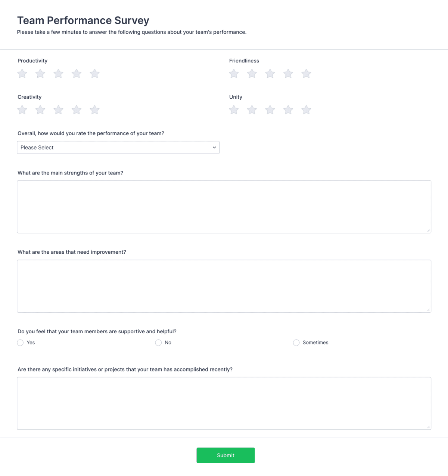Click the middle star under Creativity
Viewport: 448px width, 476px height.
click(x=58, y=110)
